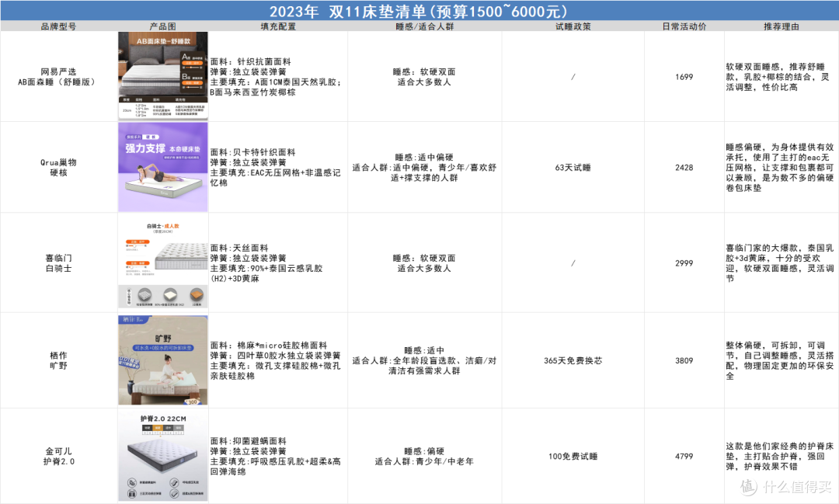
Task: Click the 金可儿 护脊2.0 product image
Action: (x=163, y=456)
